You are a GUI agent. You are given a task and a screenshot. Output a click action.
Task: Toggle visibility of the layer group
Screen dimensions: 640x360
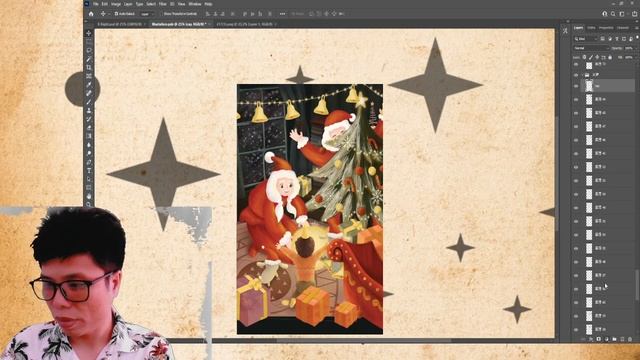pyautogui.click(x=576, y=75)
